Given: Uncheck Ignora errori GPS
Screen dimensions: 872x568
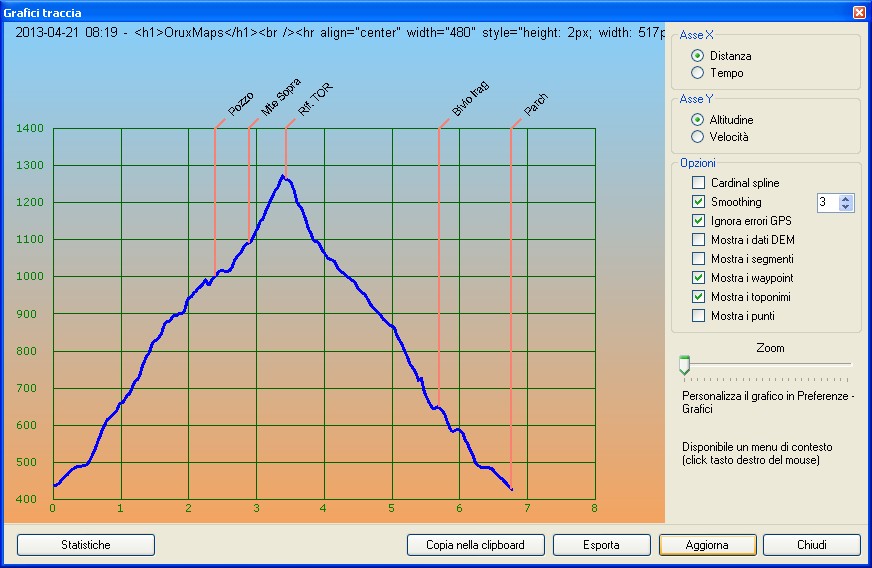Looking at the screenshot, I should (x=698, y=221).
